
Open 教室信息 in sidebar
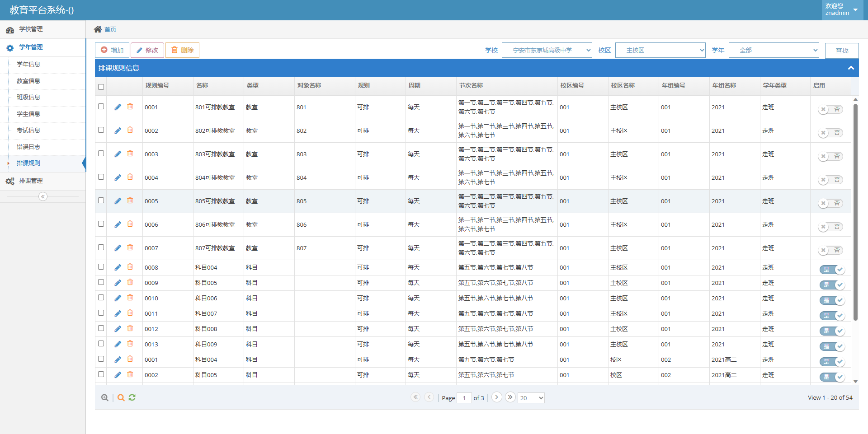click(28, 81)
